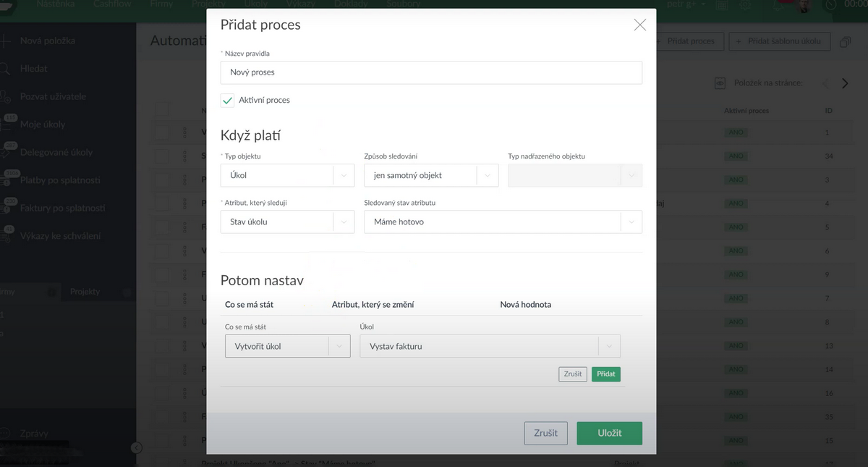Click the Hledat search icon
The height and width of the screenshot is (467, 868).
pyautogui.click(x=4, y=69)
